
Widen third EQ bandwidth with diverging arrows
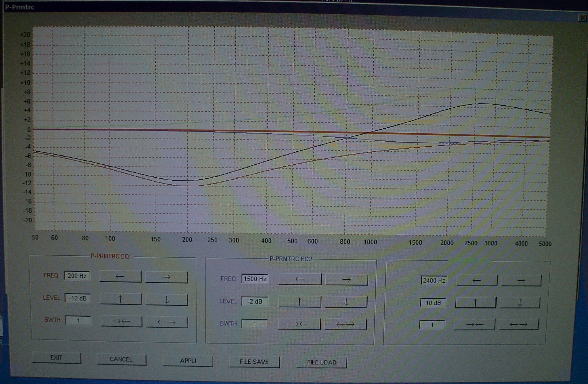(x=518, y=324)
